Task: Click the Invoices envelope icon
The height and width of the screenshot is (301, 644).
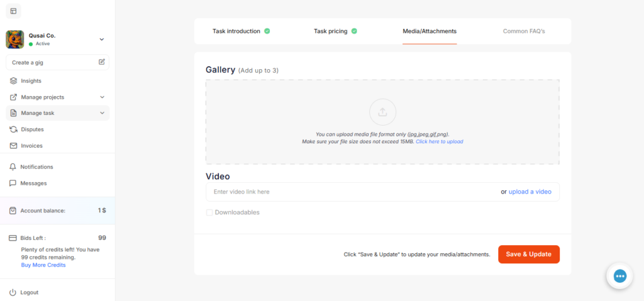Action: [14, 146]
